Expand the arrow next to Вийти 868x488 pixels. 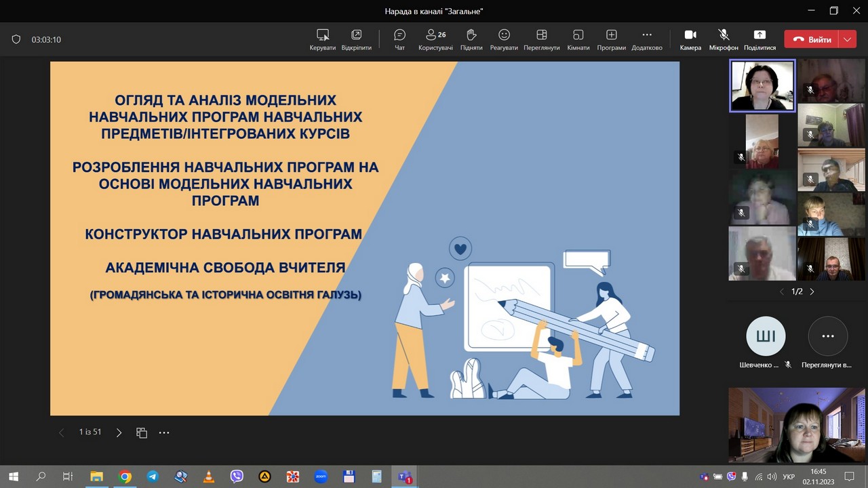pyautogui.click(x=848, y=39)
